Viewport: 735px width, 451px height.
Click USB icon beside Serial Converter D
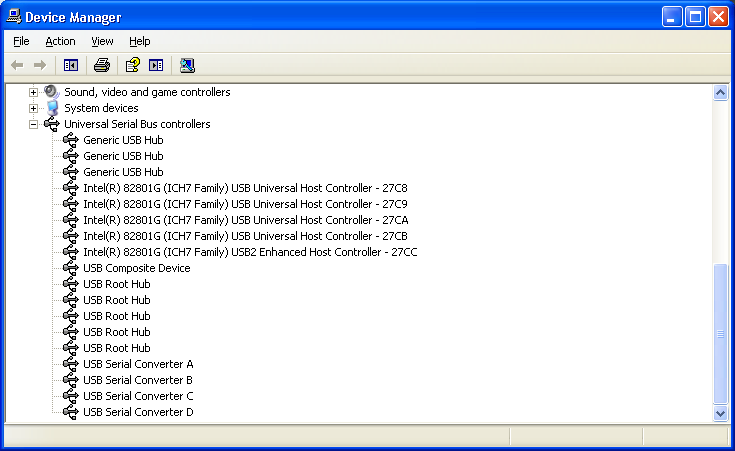click(71, 412)
